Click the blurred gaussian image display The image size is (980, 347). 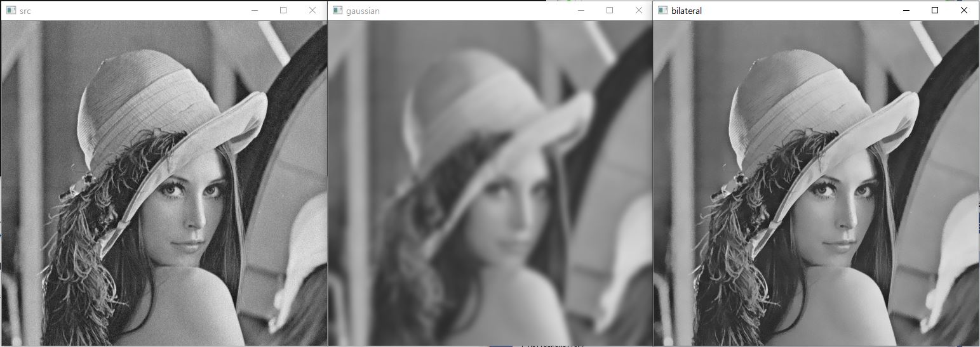(490, 183)
